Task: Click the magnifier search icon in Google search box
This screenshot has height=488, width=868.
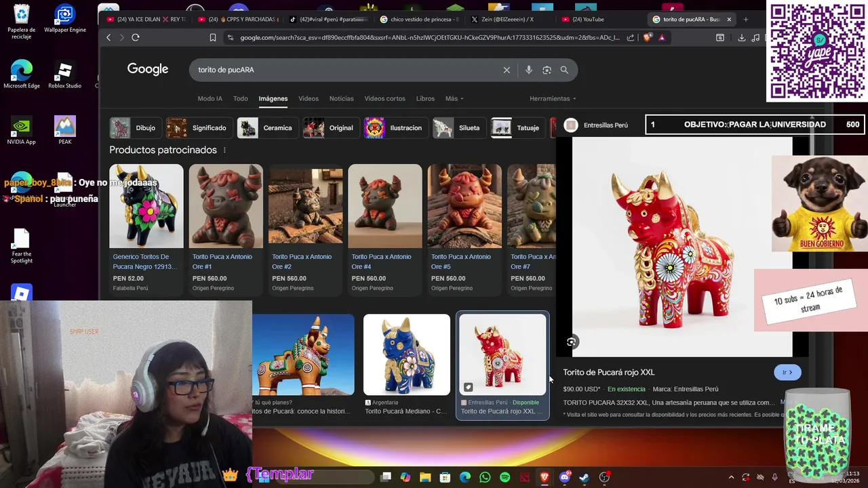Action: pos(564,70)
